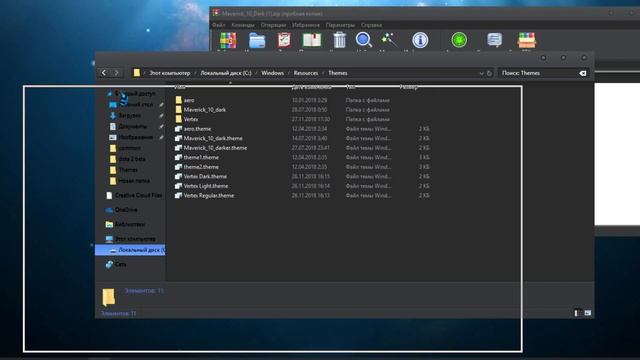Viewport: 640px width, 360px height.
Task: Click the refresh icon in the address bar
Action: point(489,73)
